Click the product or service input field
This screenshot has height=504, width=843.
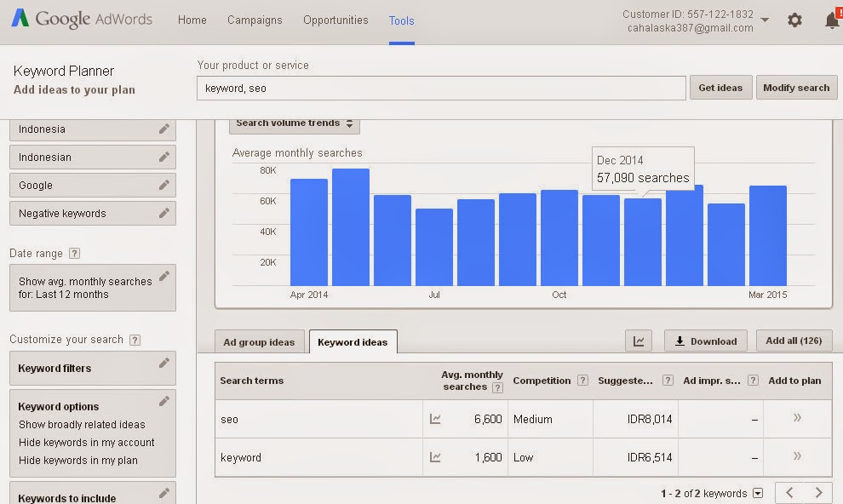coord(440,88)
